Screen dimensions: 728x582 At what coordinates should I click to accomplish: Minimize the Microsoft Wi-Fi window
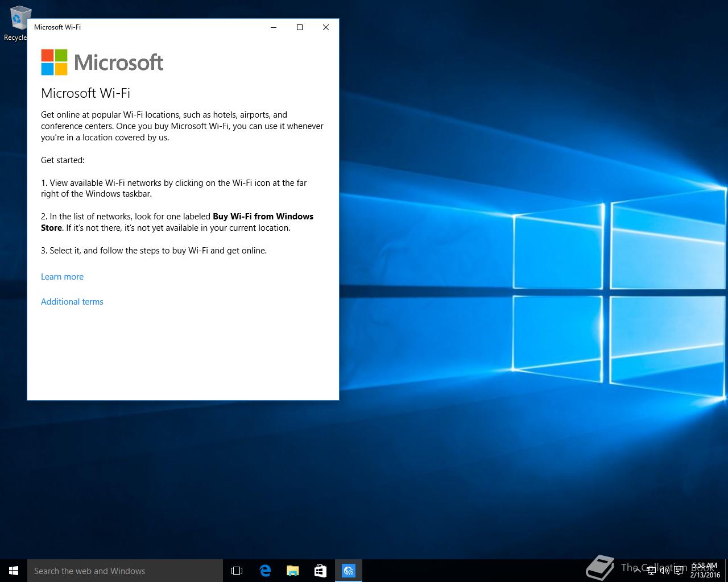274,27
